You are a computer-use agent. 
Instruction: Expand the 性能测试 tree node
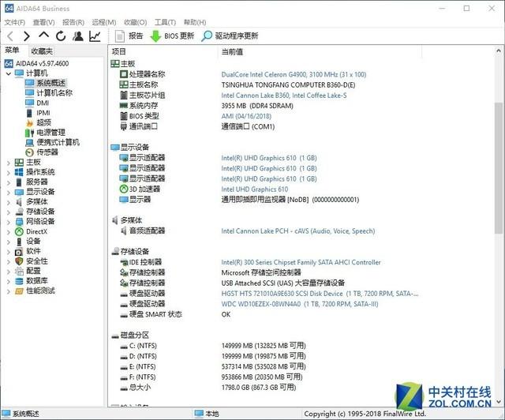(9, 292)
